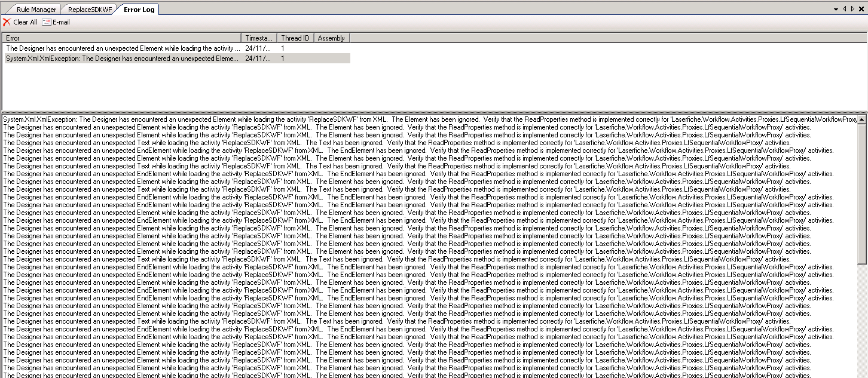Select the Error Log tab
This screenshot has height=378, width=868.
click(139, 9)
